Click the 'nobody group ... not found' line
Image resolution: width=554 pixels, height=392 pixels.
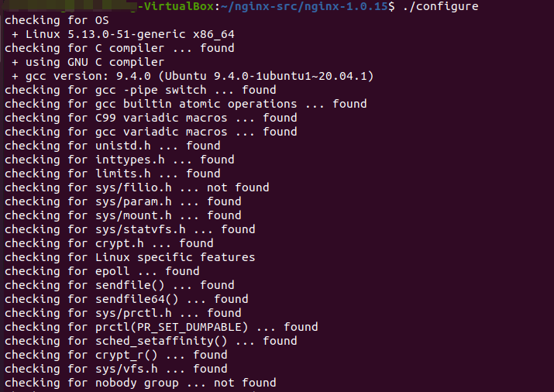140,383
